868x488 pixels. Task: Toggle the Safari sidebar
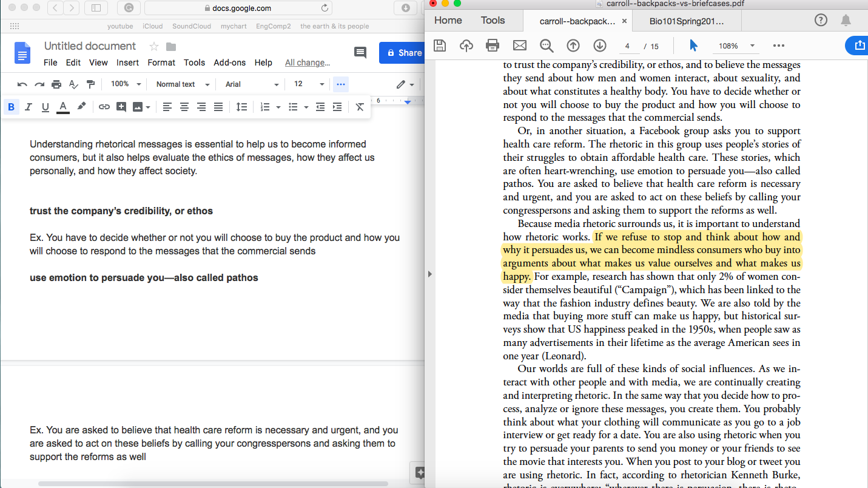96,8
